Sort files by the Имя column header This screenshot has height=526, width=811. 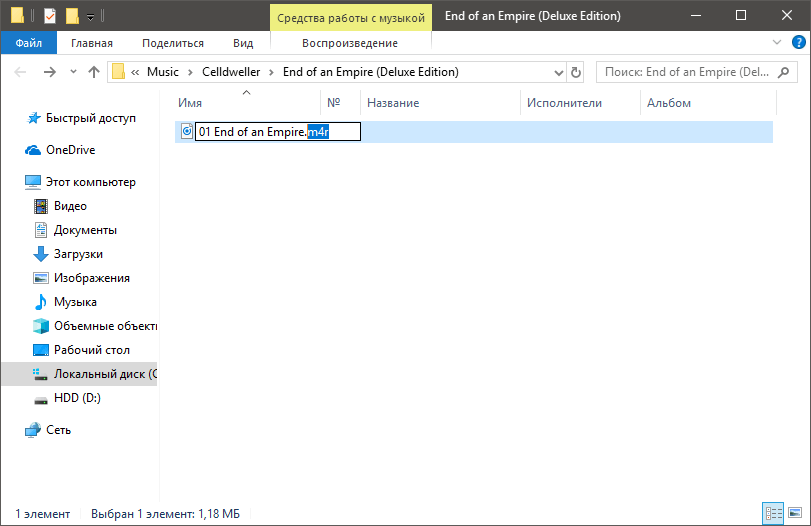190,104
